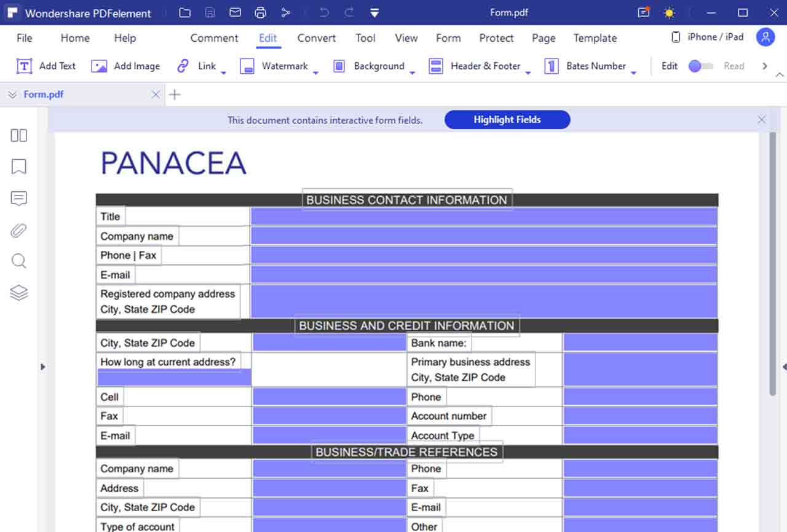
Task: Open the bookmarks panel icon
Action: [19, 167]
